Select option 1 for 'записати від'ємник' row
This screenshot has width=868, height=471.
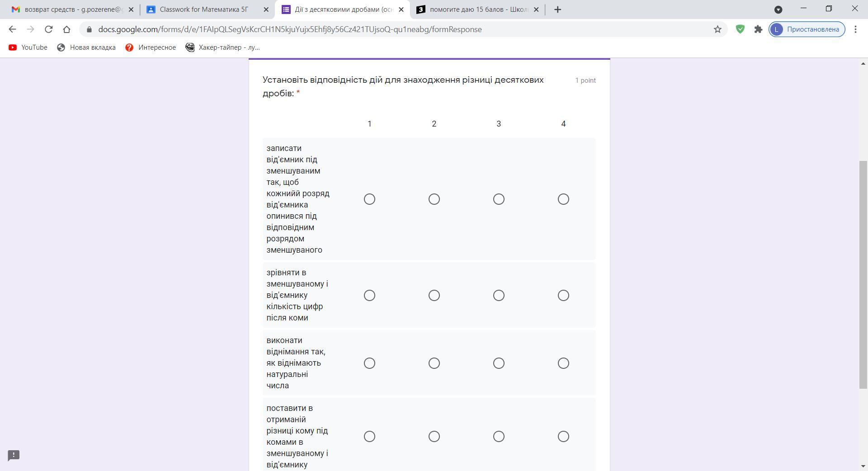coord(369,199)
